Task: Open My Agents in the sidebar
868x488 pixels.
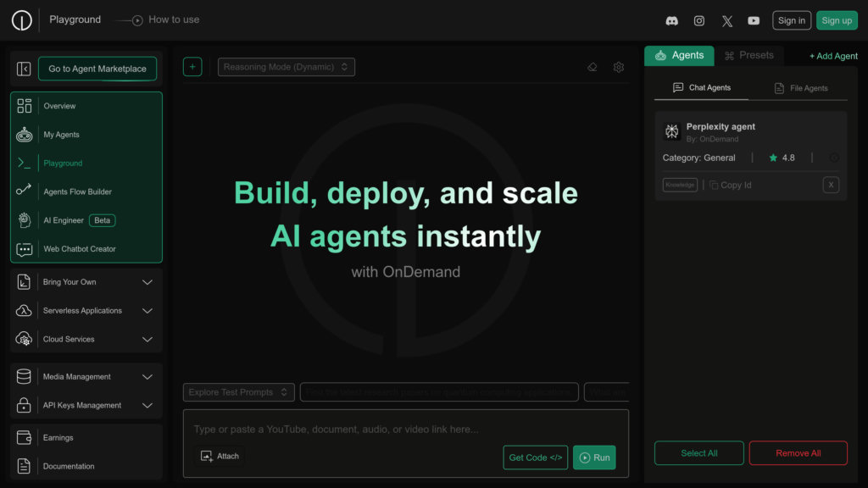Action: click(86, 135)
